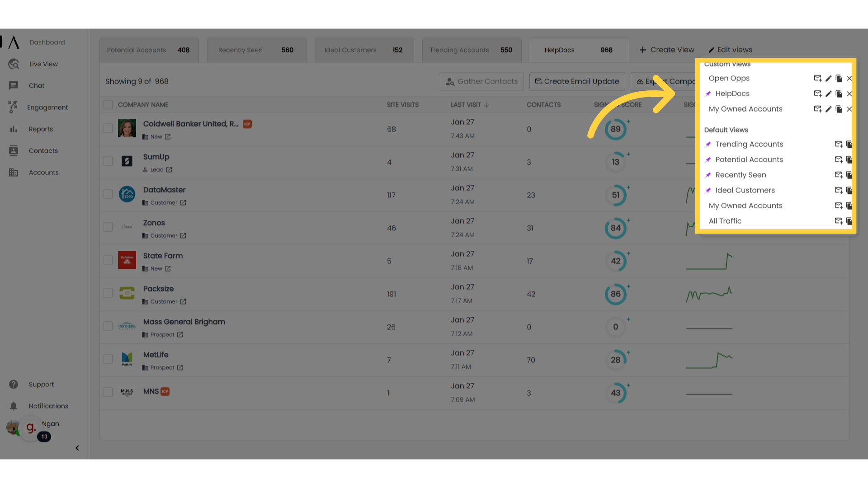Edit the custom My Owned Accounts view
Viewport: 868px width, 488px height.
[829, 109]
